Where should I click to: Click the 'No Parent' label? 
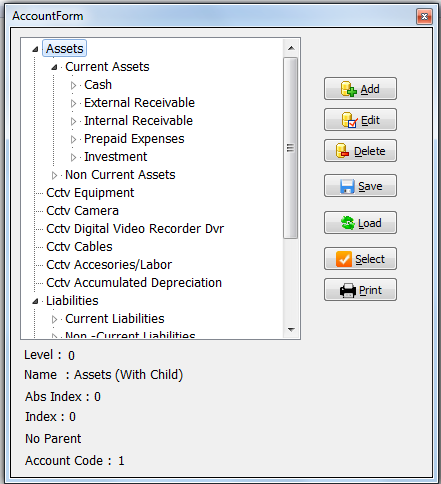pos(53,439)
